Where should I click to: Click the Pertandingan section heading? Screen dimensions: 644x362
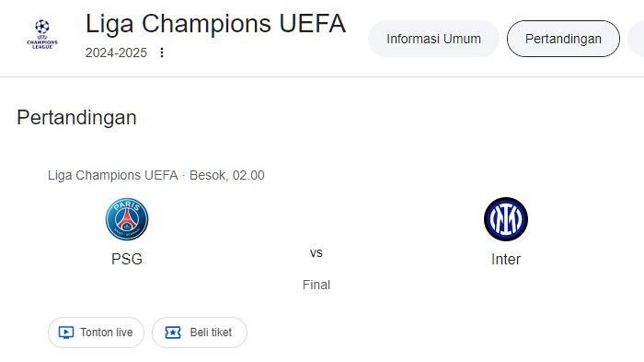coord(76,118)
